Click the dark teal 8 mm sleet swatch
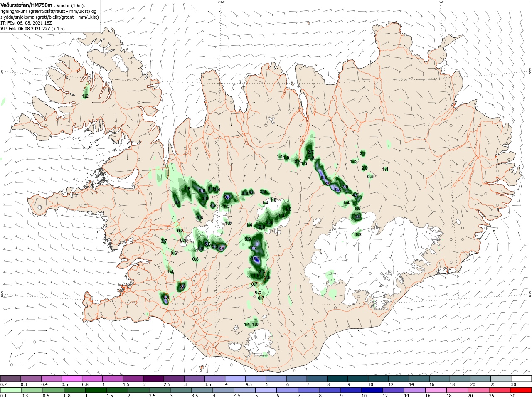The width and height of the screenshot is (532, 399). tap(337, 379)
